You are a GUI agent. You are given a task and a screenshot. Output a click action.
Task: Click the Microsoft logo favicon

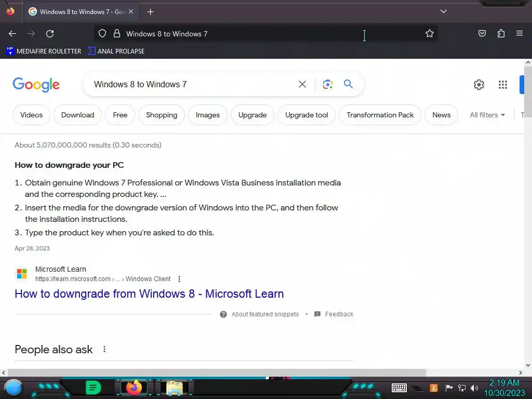tap(22, 273)
